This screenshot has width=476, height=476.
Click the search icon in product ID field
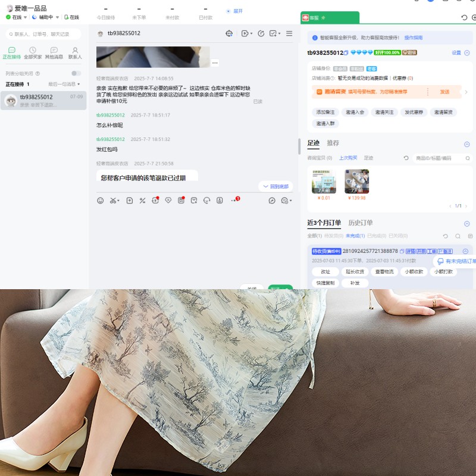(x=468, y=158)
